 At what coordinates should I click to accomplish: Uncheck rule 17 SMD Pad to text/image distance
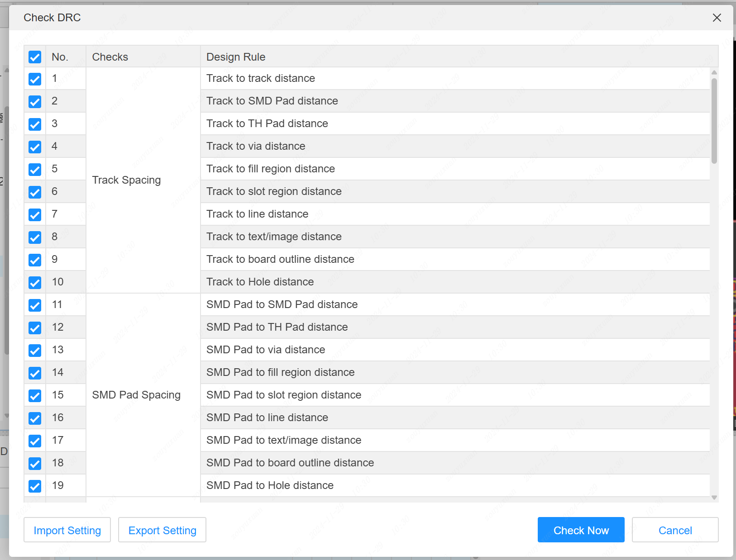(35, 441)
